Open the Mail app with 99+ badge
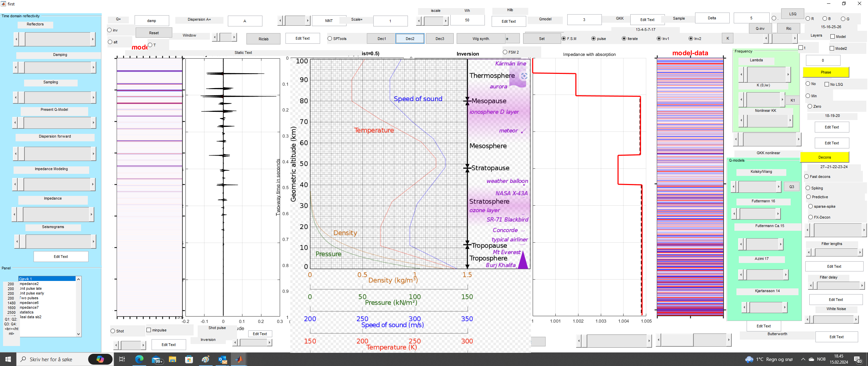The image size is (868, 366). 157,359
